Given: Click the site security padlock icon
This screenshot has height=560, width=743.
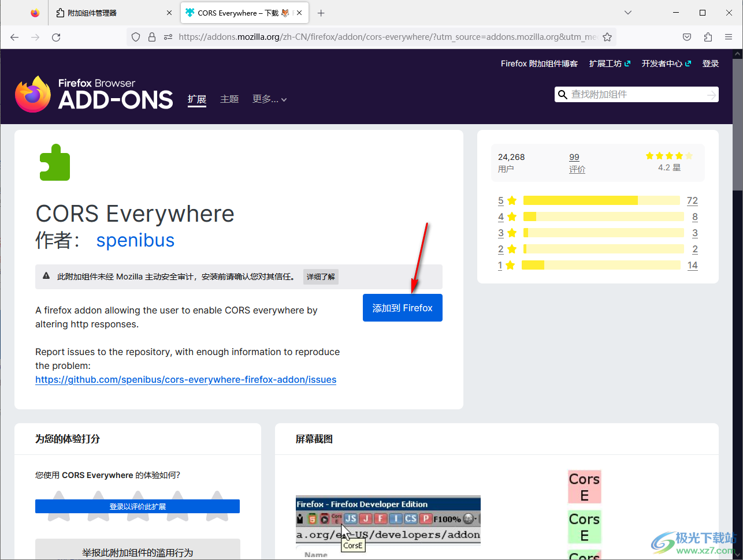Looking at the screenshot, I should pyautogui.click(x=152, y=37).
